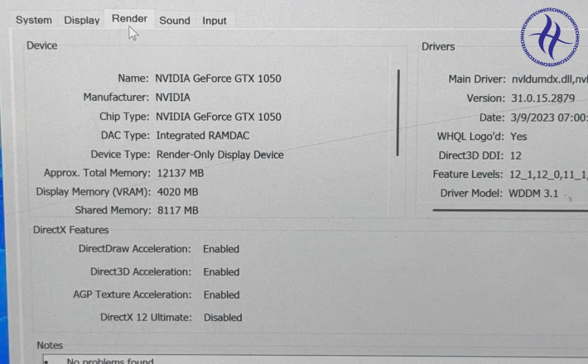Click DirectDraw Acceleration 'Enabled' value
Viewport: 588px width, 364px height.
(x=221, y=249)
